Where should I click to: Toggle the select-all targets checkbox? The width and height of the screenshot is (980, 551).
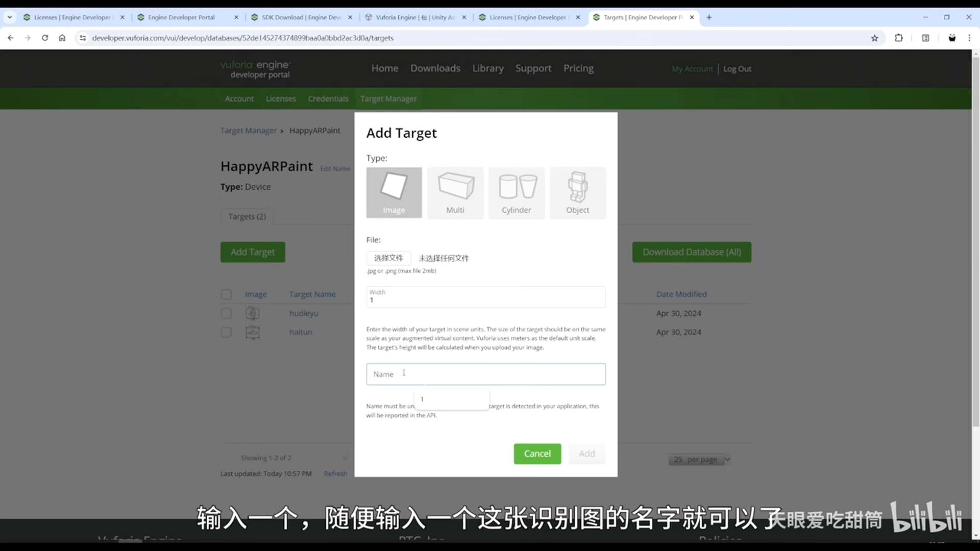[x=226, y=294]
